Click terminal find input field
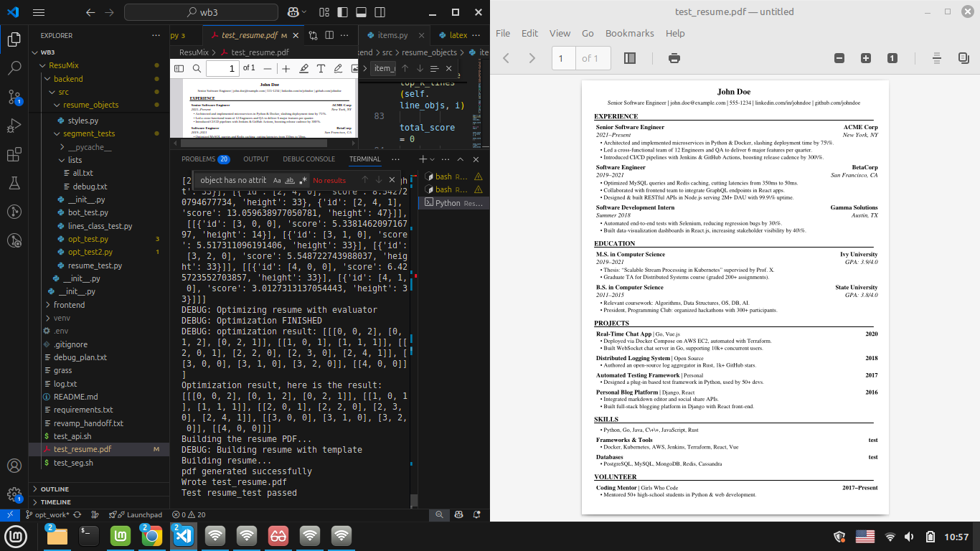980x551 pixels. tap(232, 180)
